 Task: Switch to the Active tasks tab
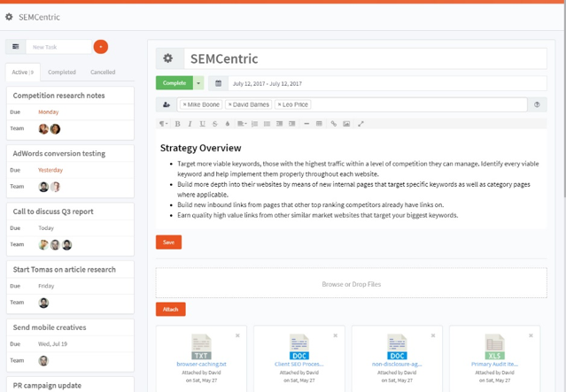pyautogui.click(x=23, y=73)
